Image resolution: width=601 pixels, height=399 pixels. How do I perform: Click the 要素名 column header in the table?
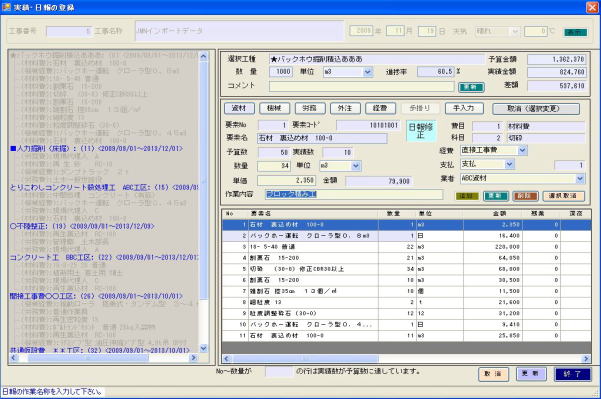point(313,214)
